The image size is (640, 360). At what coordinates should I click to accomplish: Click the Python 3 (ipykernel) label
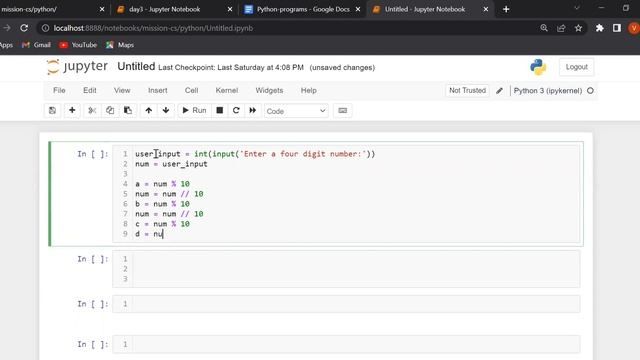tap(548, 91)
